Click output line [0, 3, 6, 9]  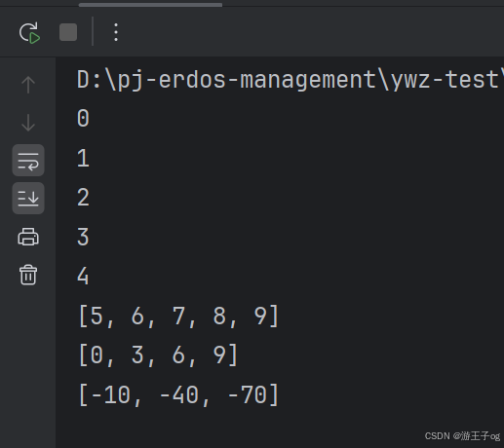(158, 355)
